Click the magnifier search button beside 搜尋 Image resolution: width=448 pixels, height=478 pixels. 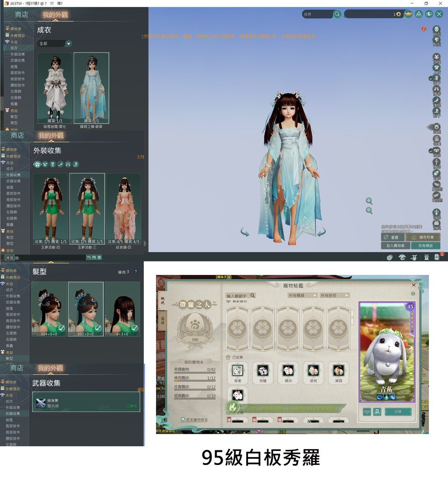tap(337, 14)
